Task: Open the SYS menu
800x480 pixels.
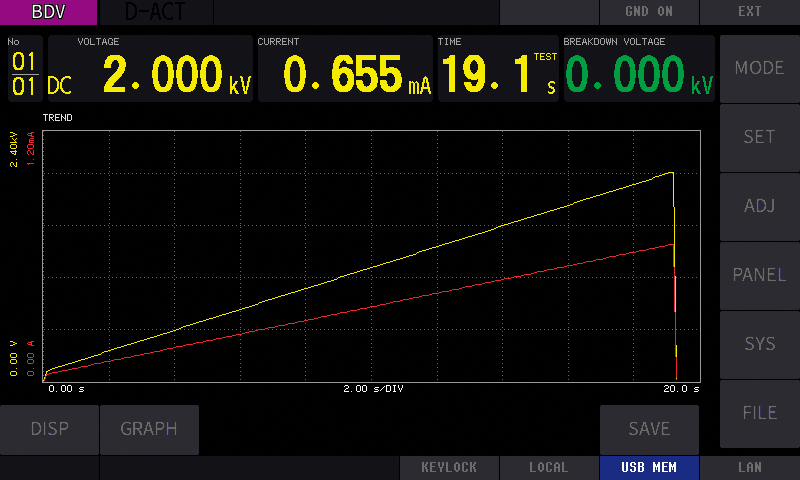Action: pyautogui.click(x=759, y=344)
